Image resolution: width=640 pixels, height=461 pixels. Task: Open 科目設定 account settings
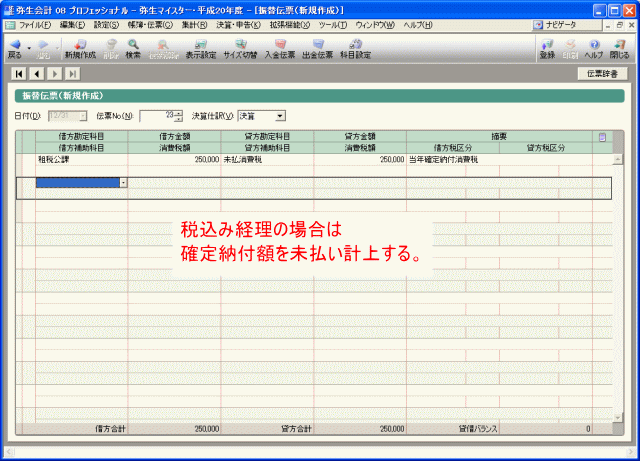pyautogui.click(x=356, y=49)
